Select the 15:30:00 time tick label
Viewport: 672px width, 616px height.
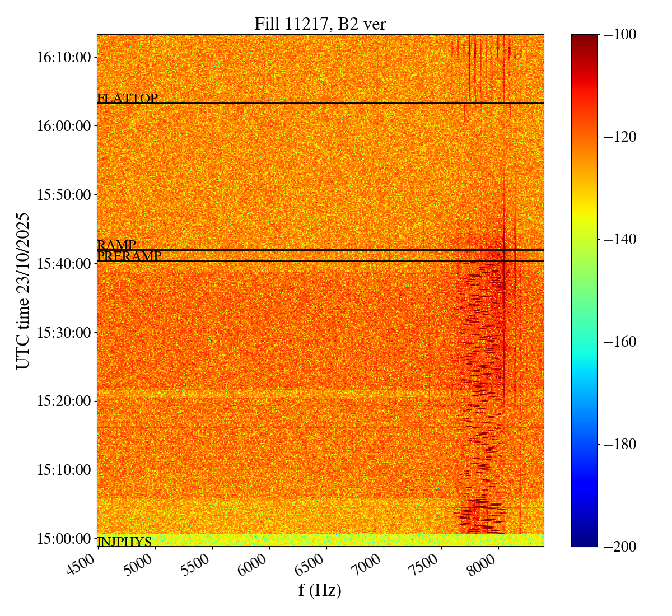64,332
